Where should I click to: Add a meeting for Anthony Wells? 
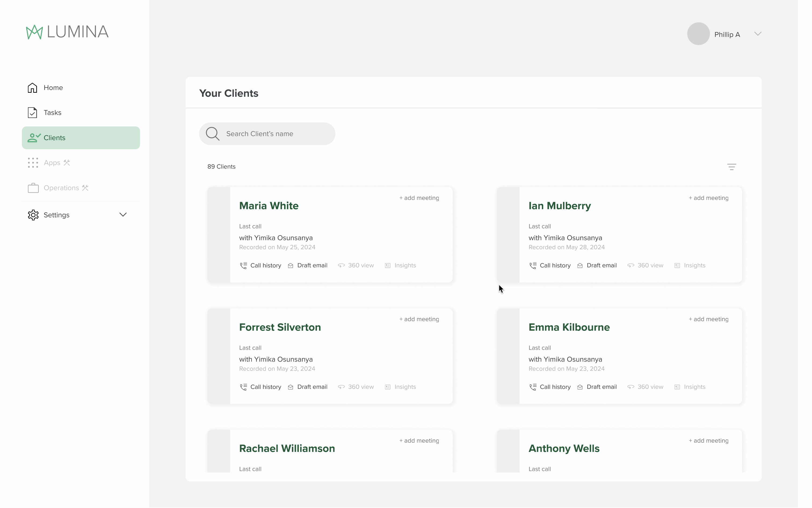709,441
